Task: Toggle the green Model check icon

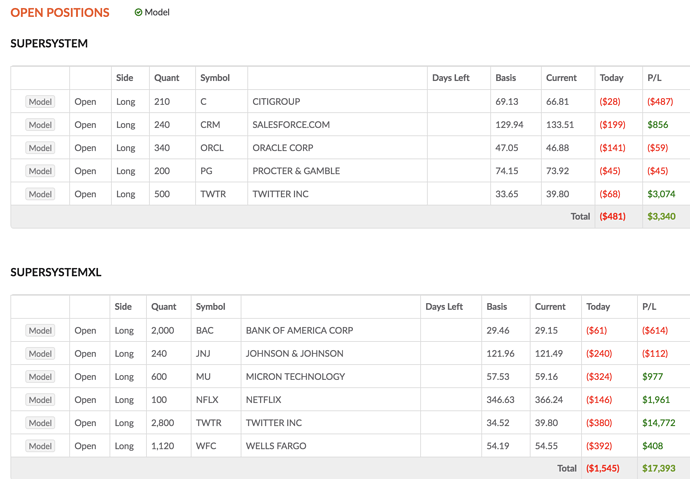Action: 138,12
